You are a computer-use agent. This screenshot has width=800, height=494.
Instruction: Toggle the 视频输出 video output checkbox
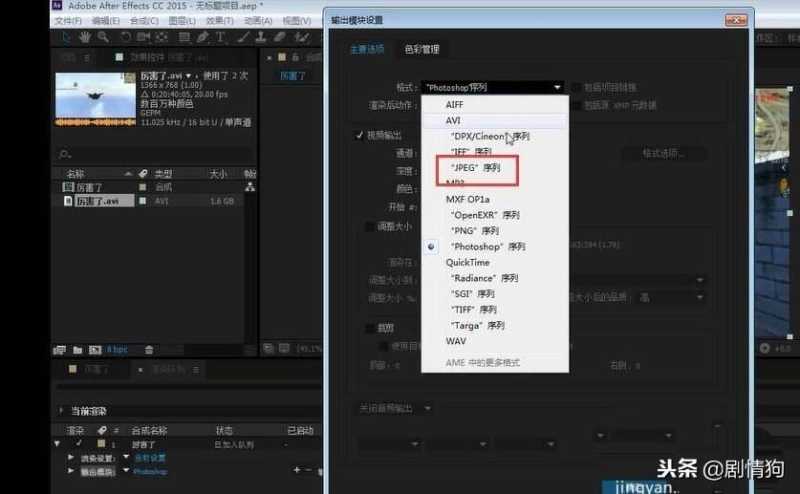point(359,135)
